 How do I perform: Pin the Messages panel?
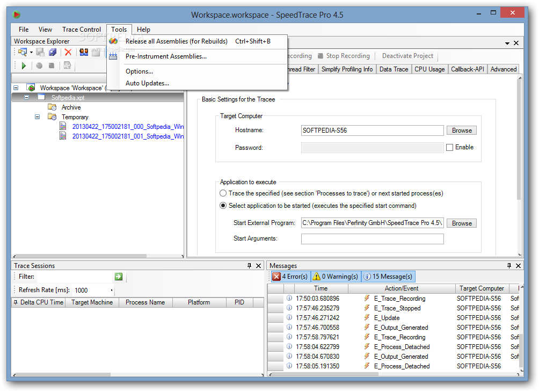(509, 265)
